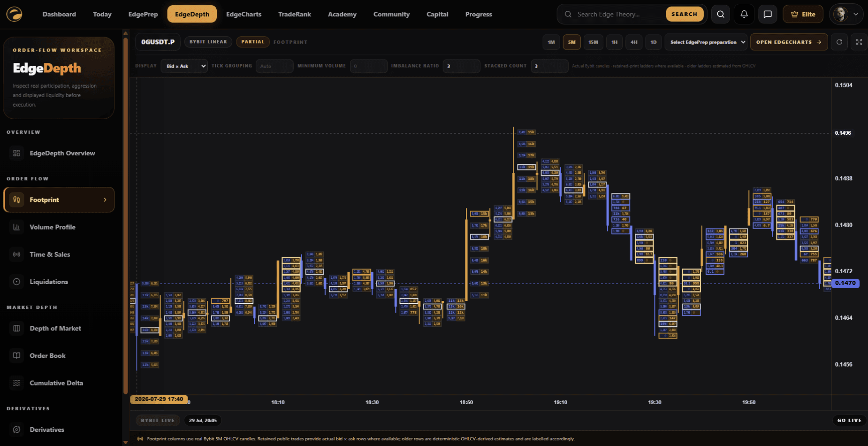Switch to EdgeCharts tab
The width and height of the screenshot is (868, 446).
pyautogui.click(x=244, y=14)
